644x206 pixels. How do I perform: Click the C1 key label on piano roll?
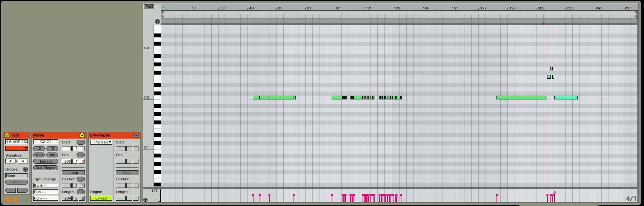[146, 148]
